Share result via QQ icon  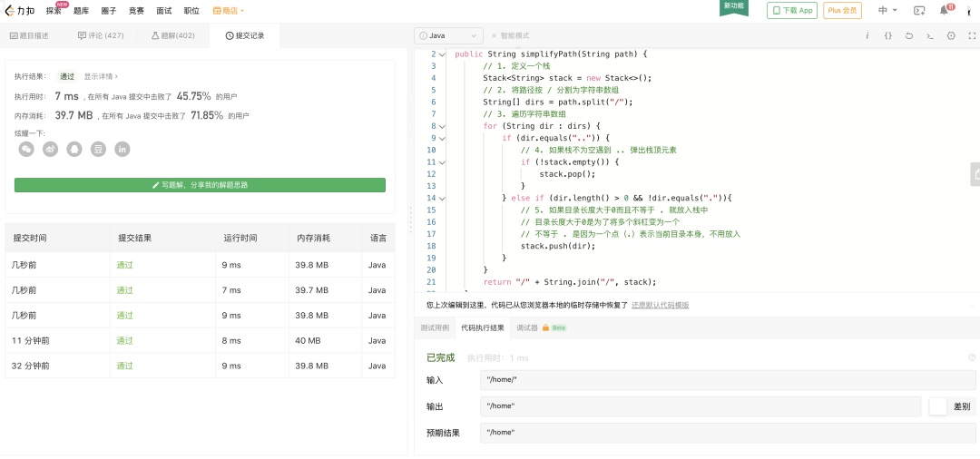pos(74,149)
